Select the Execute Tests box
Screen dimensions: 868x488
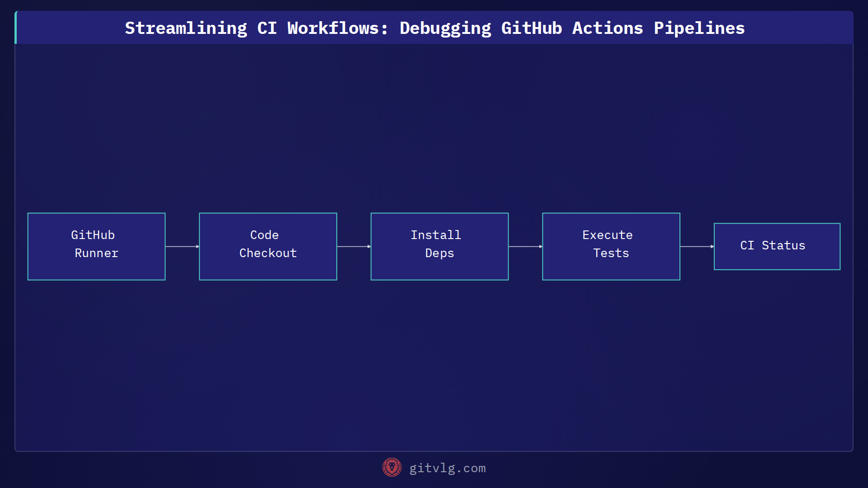click(611, 247)
